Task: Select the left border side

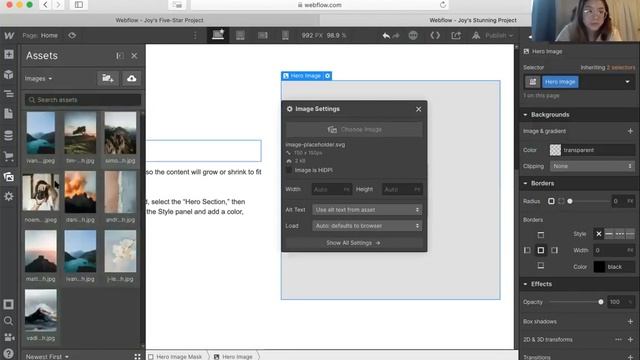Action: coord(527,250)
